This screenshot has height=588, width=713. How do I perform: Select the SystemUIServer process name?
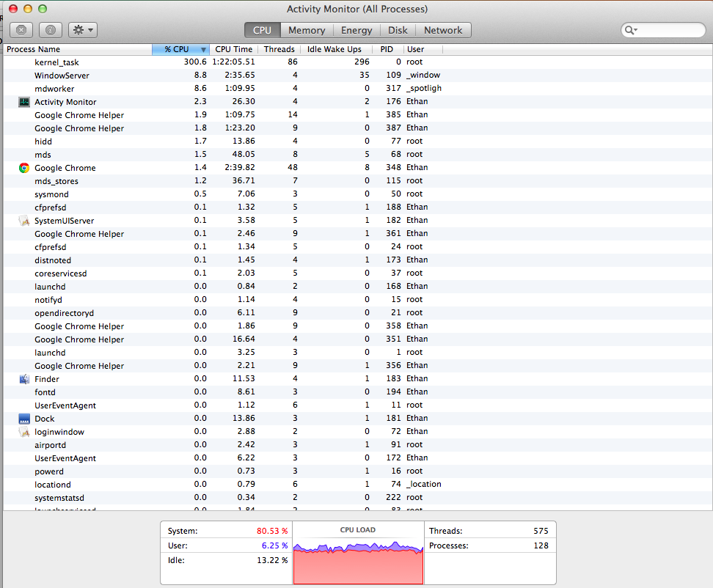pyautogui.click(x=64, y=221)
